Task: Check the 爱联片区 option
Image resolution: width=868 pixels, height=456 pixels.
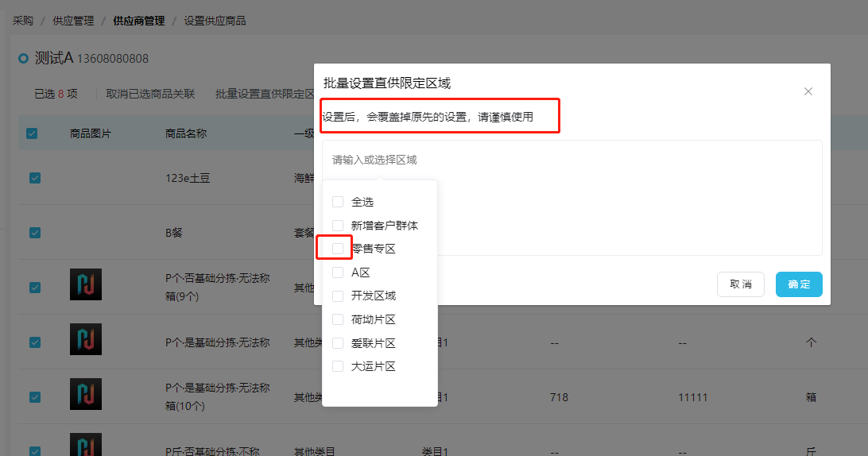Action: pyautogui.click(x=338, y=343)
